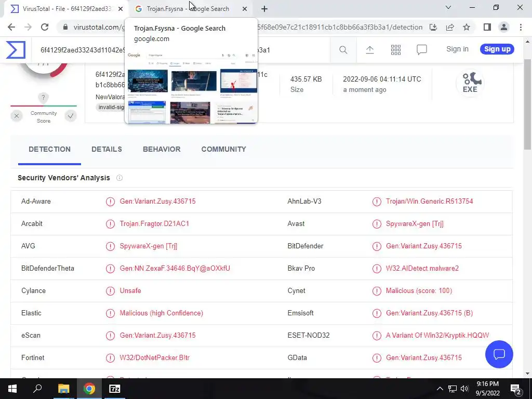532x399 pixels.
Task: Open File Explorer from the taskbar
Action: [x=63, y=389]
